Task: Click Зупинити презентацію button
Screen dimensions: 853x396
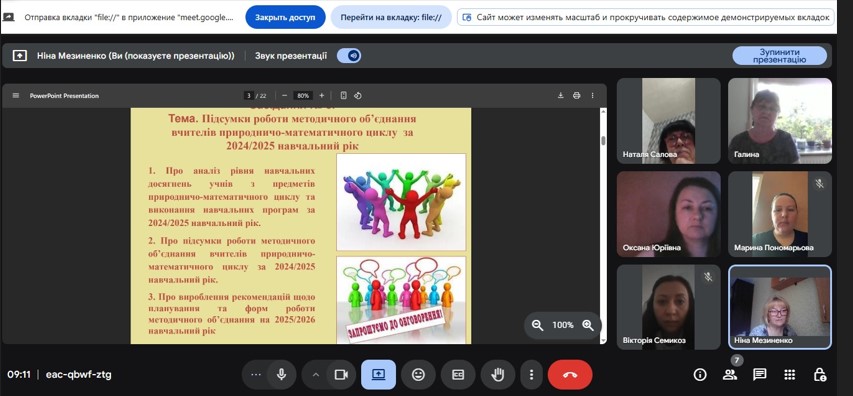Action: pos(779,56)
